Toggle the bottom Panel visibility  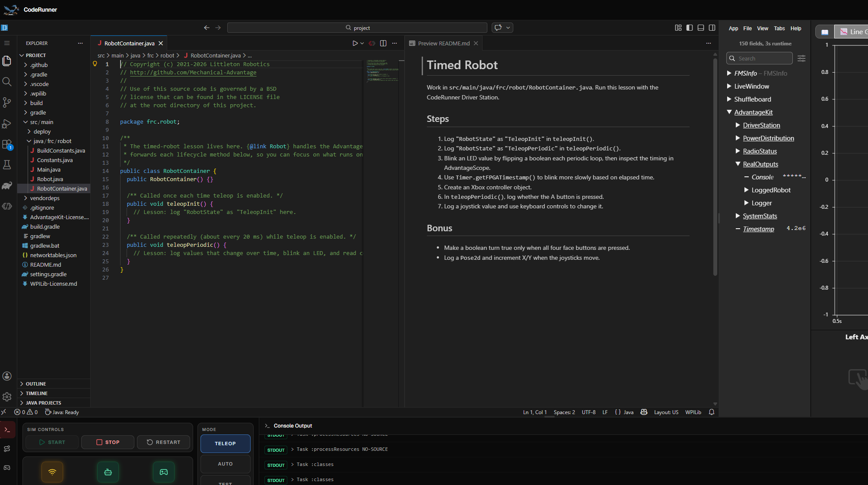click(x=701, y=28)
